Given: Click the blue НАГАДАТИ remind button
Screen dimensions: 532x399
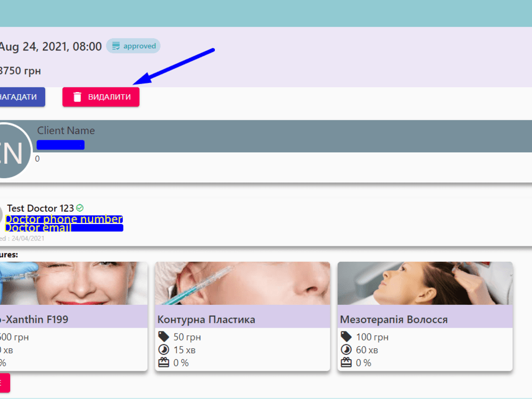Looking at the screenshot, I should (x=22, y=97).
